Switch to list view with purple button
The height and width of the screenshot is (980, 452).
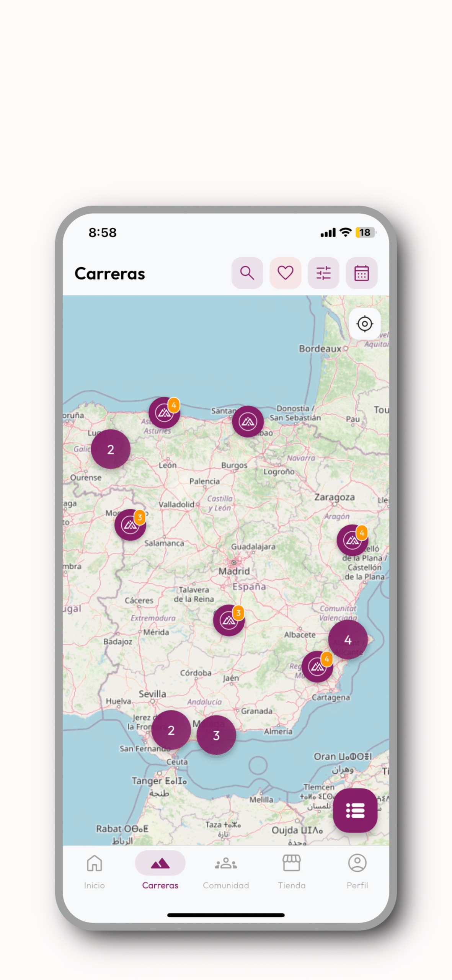click(355, 810)
